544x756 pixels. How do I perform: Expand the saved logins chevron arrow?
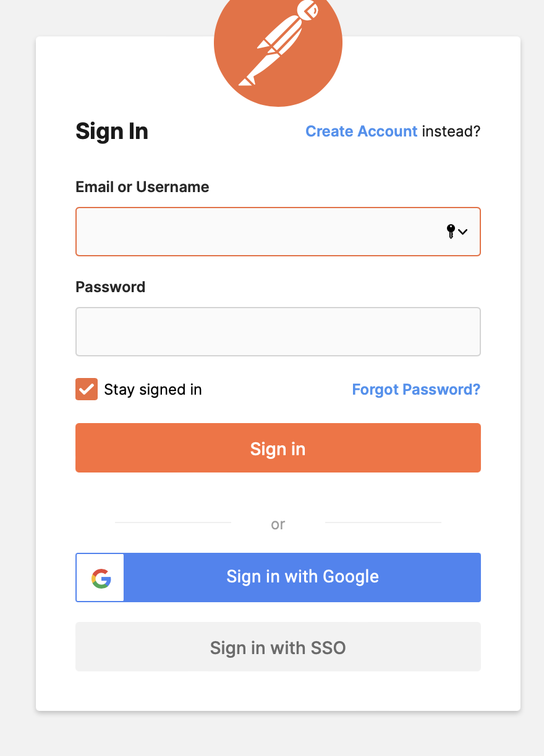tap(463, 232)
